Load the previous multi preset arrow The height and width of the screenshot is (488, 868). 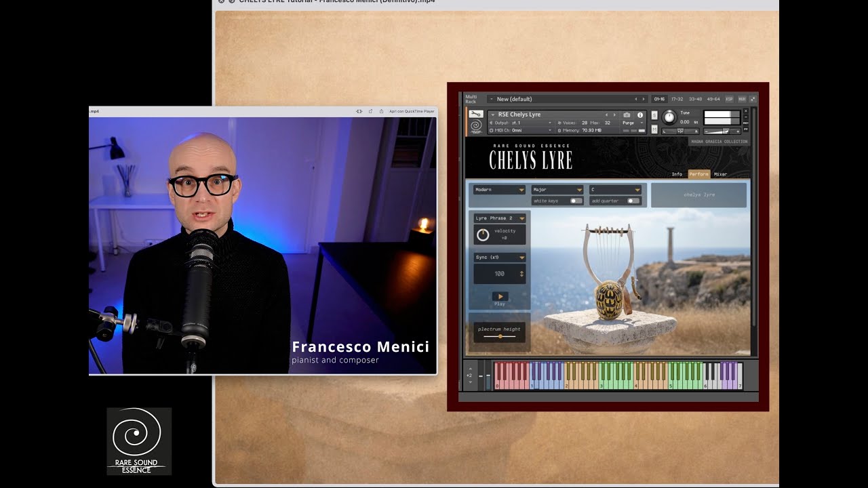[636, 99]
